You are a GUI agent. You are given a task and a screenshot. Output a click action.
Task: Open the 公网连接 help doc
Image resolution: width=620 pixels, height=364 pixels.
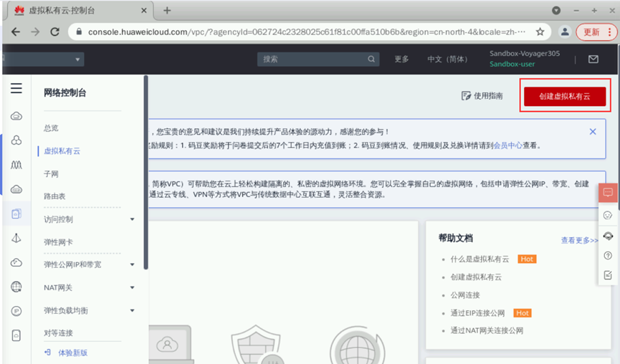(465, 295)
